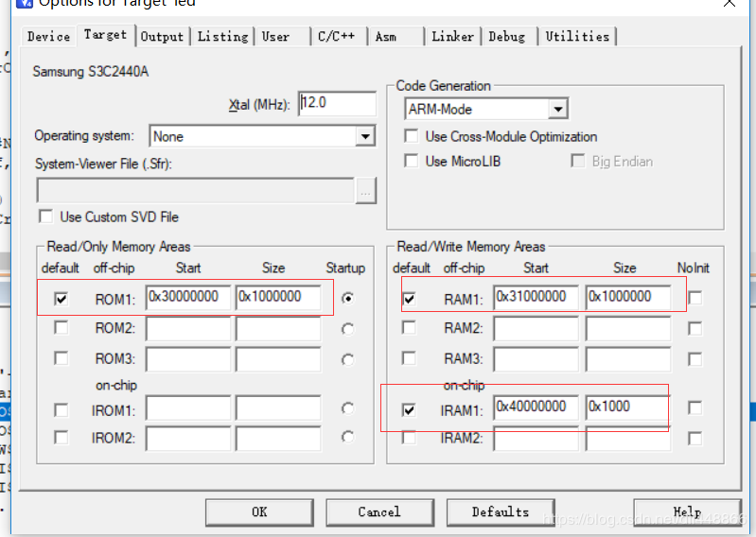Click the IROM2 Size field
Image resolution: width=756 pixels, height=537 pixels.
(278, 439)
